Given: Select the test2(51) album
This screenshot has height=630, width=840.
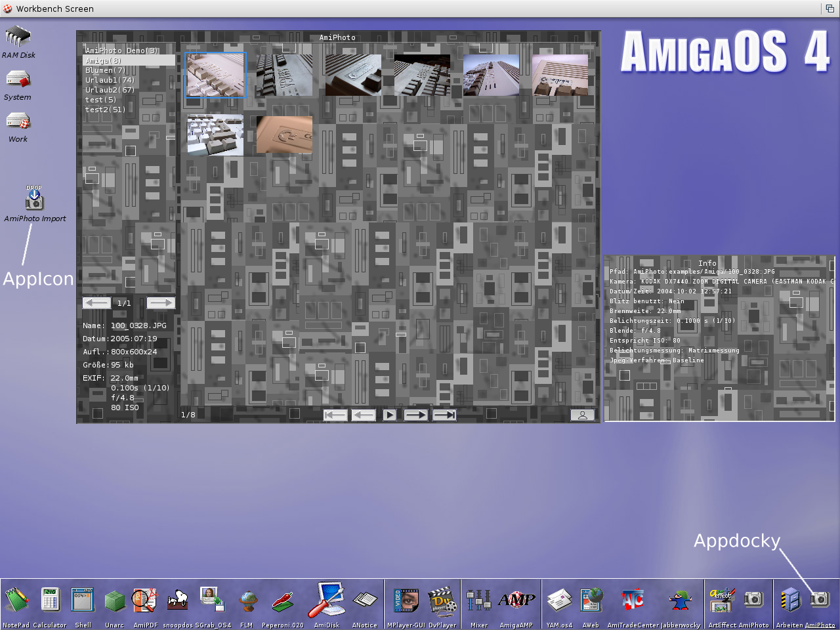Looking at the screenshot, I should click(x=105, y=110).
